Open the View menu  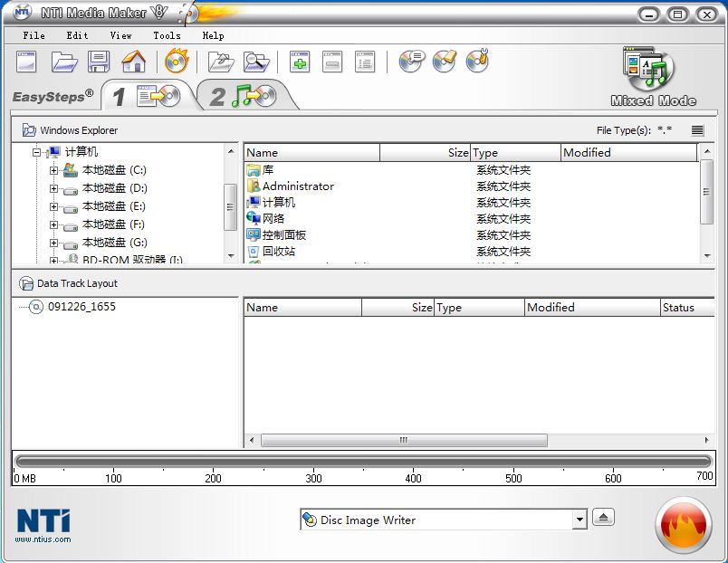click(120, 35)
